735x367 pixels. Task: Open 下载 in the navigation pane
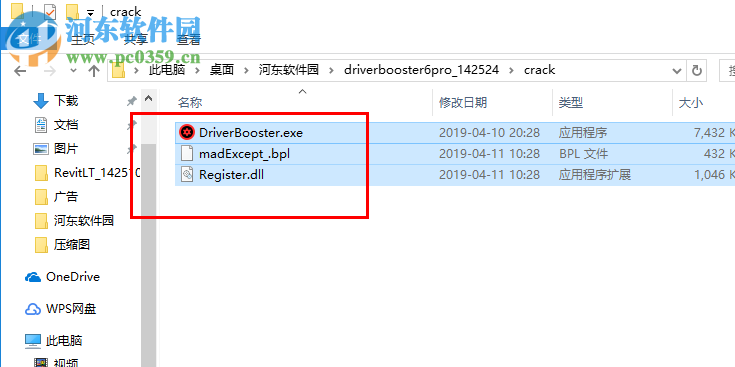click(x=66, y=100)
